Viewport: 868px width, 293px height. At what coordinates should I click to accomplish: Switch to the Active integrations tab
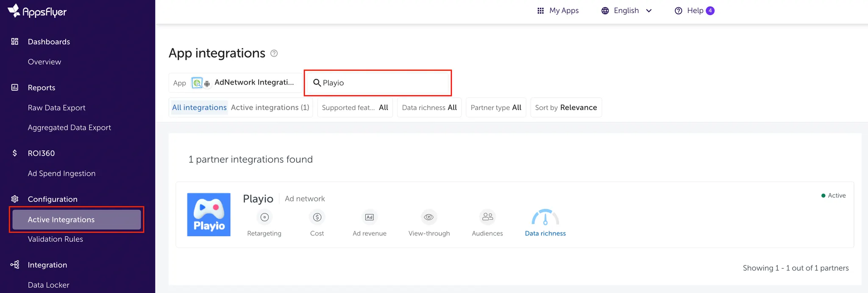(x=270, y=108)
